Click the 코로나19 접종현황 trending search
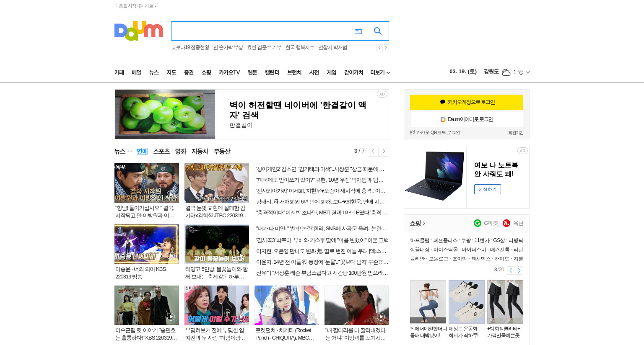 click(190, 48)
